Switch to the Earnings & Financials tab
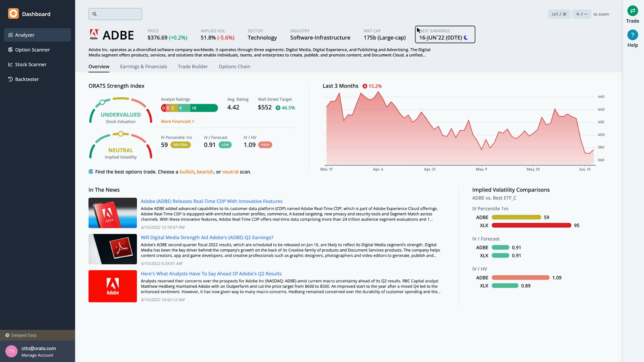 [x=143, y=67]
